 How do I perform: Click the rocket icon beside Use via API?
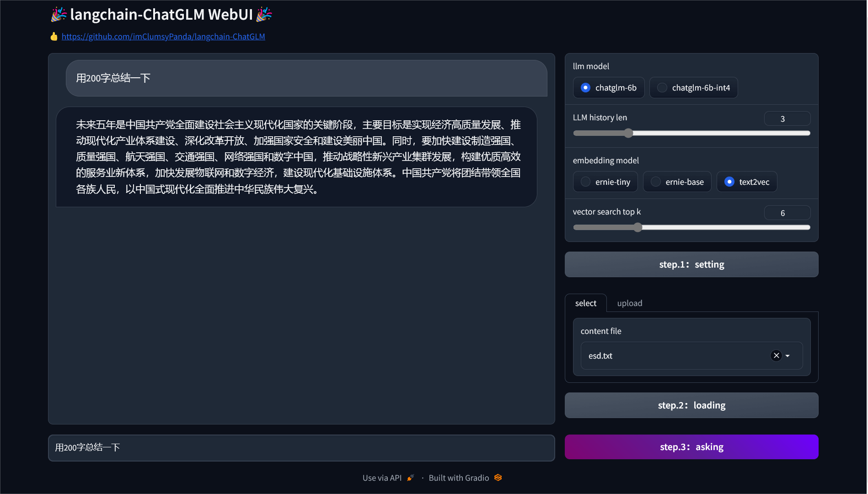(410, 478)
